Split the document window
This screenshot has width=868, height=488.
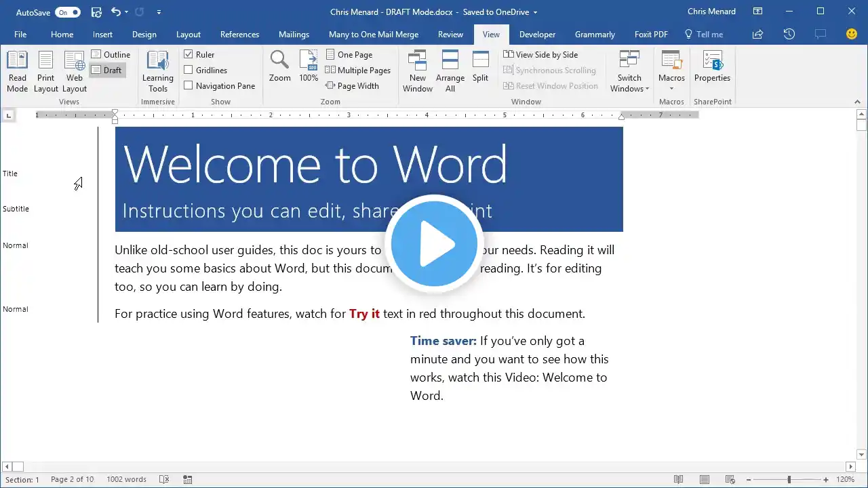[x=480, y=66]
